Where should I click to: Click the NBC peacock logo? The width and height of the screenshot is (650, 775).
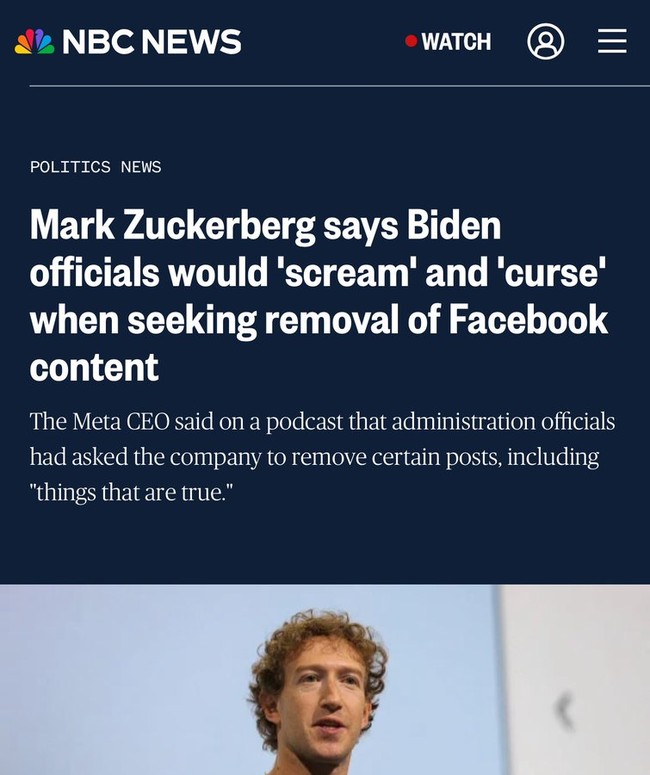click(x=34, y=41)
